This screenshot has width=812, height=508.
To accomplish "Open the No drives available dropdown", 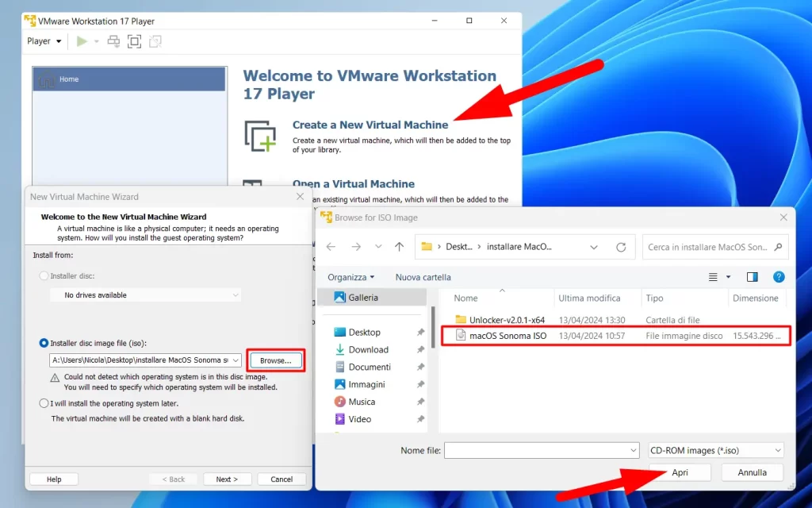I will [x=146, y=295].
